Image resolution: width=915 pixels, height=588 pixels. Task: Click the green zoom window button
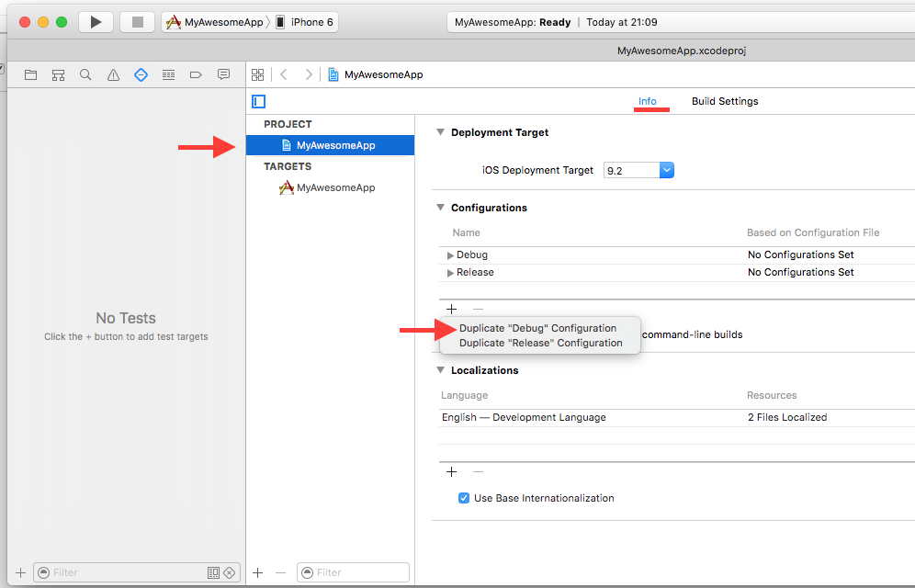(x=62, y=22)
